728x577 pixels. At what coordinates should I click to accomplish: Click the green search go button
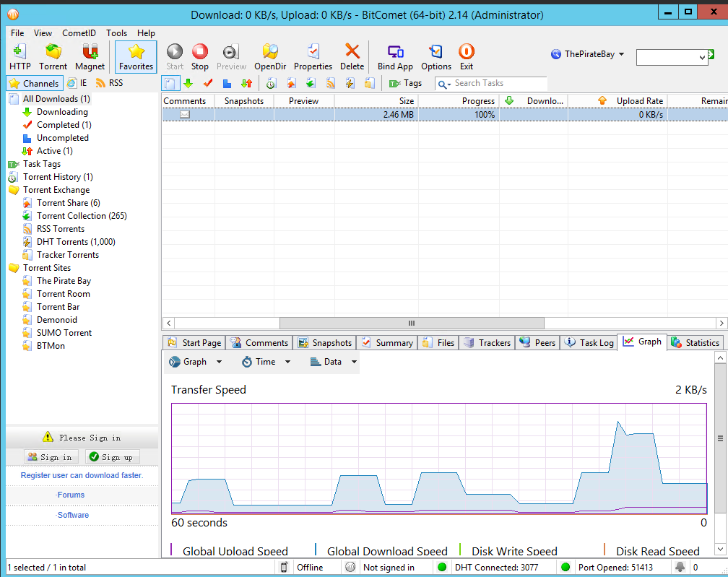click(711, 55)
